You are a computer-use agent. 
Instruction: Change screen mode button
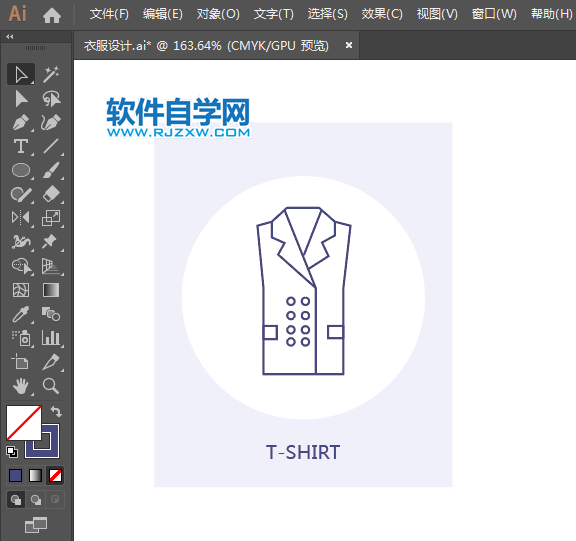click(x=36, y=525)
